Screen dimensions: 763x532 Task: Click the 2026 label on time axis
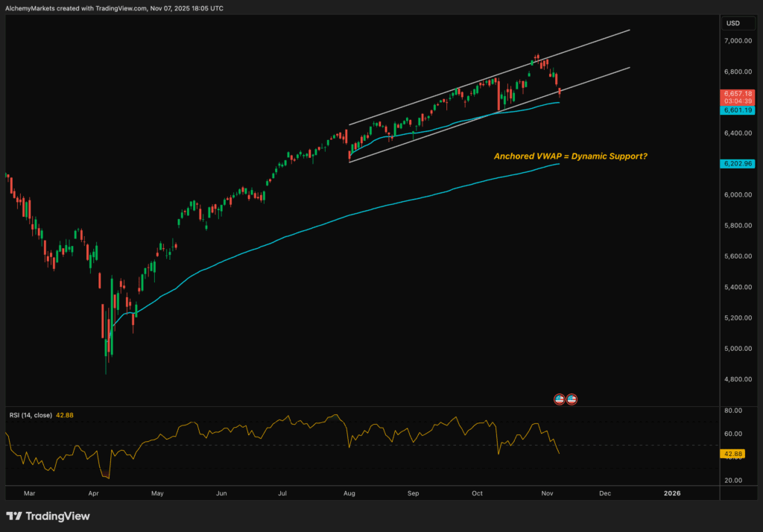tap(672, 493)
